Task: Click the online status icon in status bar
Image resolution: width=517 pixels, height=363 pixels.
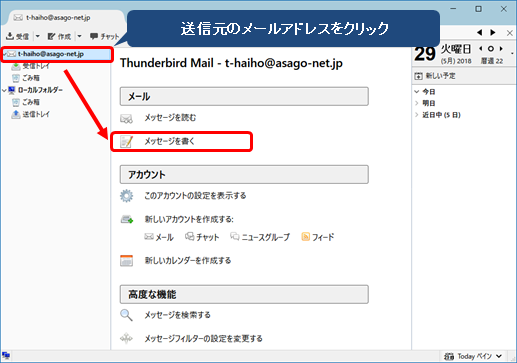Action: click(6, 355)
